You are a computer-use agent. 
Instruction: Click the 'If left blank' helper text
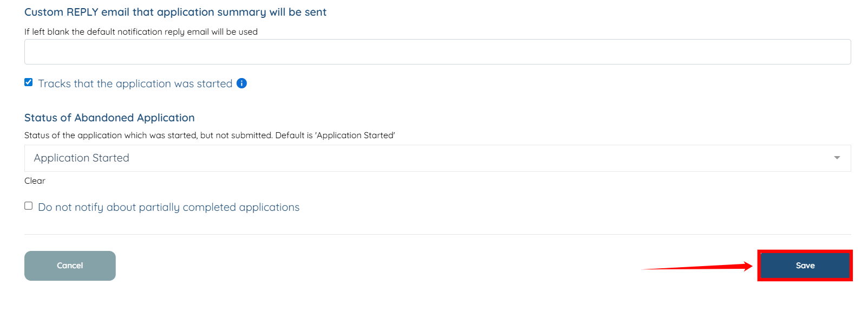coord(141,32)
